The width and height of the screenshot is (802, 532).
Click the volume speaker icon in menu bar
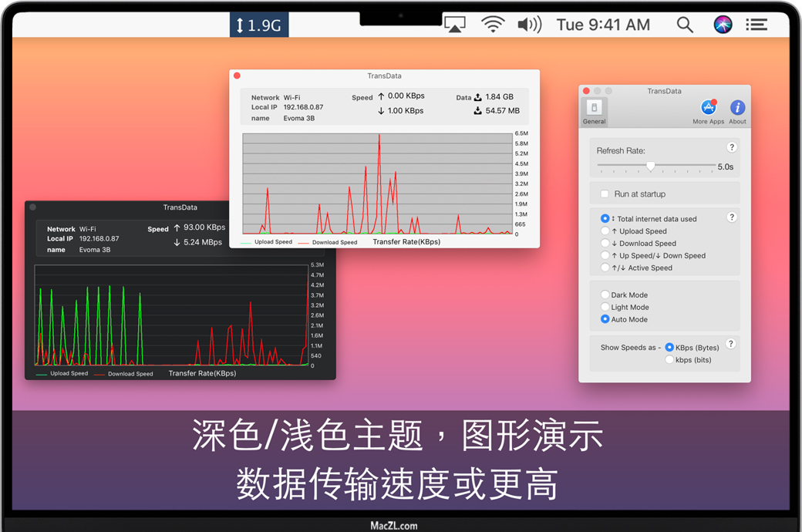click(529, 24)
